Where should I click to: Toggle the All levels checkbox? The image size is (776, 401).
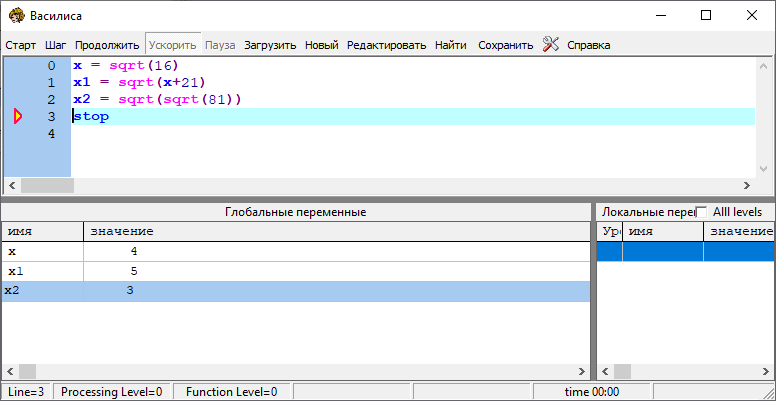point(701,212)
